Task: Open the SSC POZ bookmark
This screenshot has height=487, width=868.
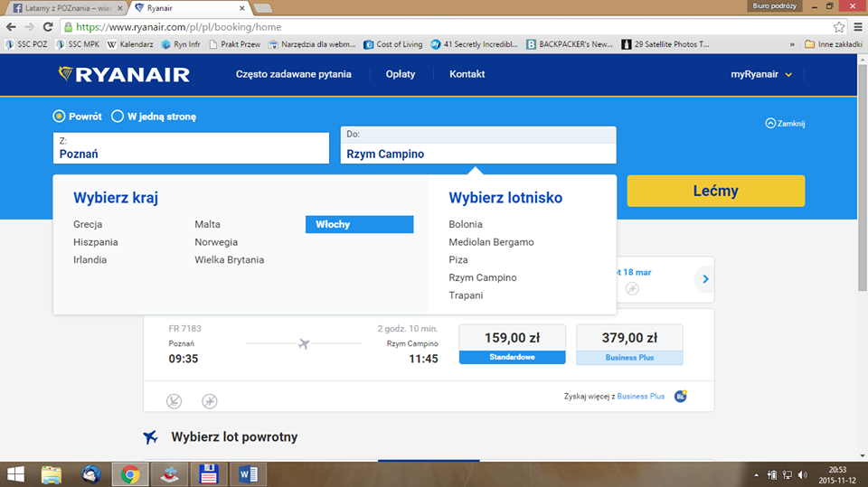Action: (x=26, y=44)
